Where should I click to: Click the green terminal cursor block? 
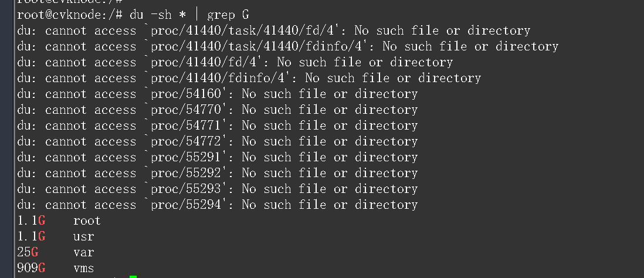(133, 276)
